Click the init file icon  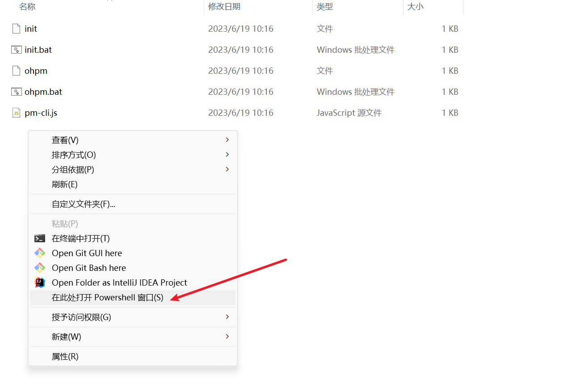[16, 29]
